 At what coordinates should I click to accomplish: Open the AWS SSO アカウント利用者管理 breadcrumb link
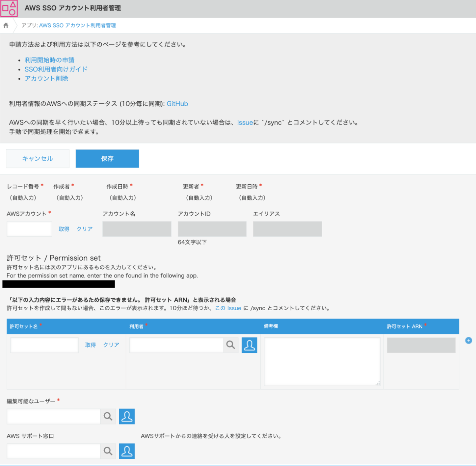[x=77, y=26]
